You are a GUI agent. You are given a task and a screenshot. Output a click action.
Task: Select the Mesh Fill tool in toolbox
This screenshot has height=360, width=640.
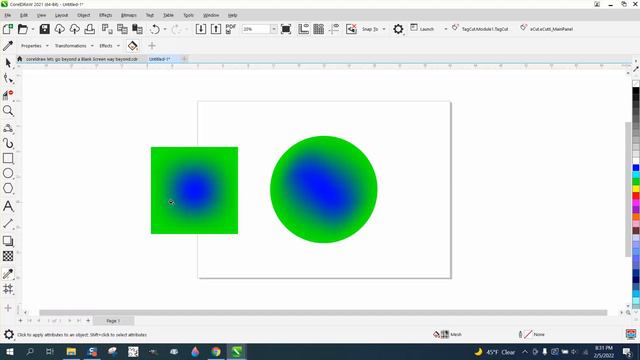coord(8,289)
